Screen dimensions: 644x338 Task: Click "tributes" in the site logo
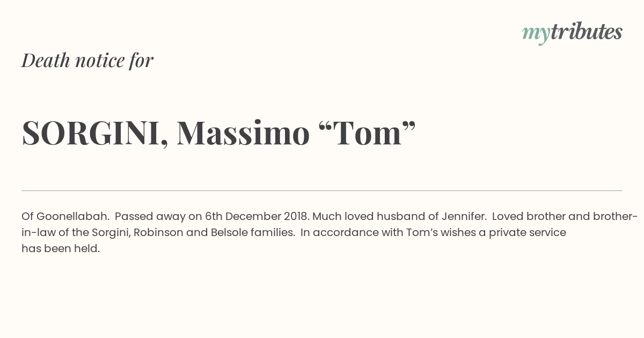pyautogui.click(x=586, y=32)
